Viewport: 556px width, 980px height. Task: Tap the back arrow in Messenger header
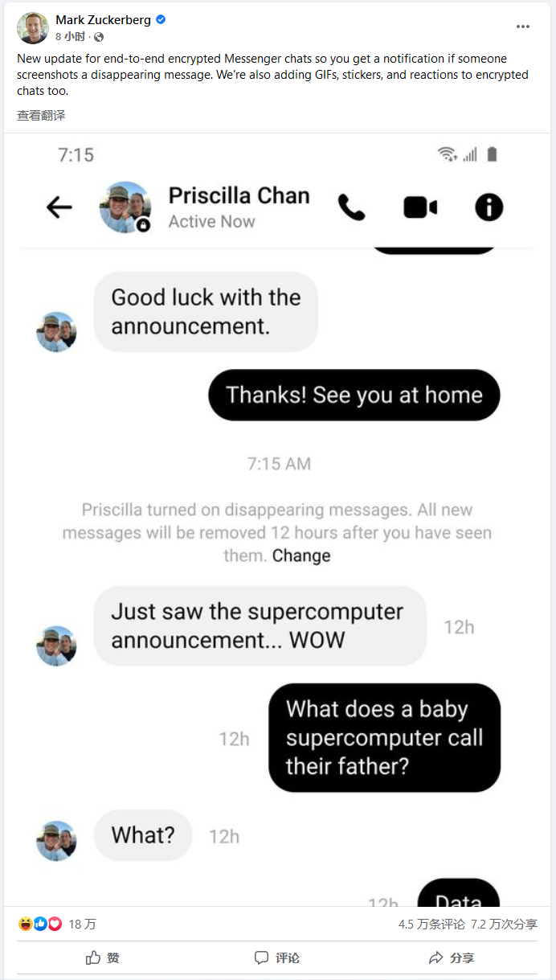tap(59, 207)
